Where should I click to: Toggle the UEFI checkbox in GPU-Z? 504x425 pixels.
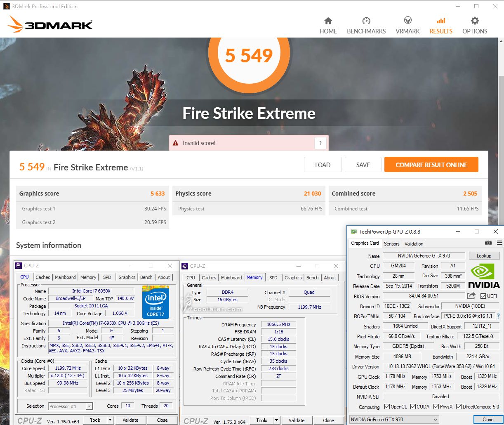[x=483, y=296]
